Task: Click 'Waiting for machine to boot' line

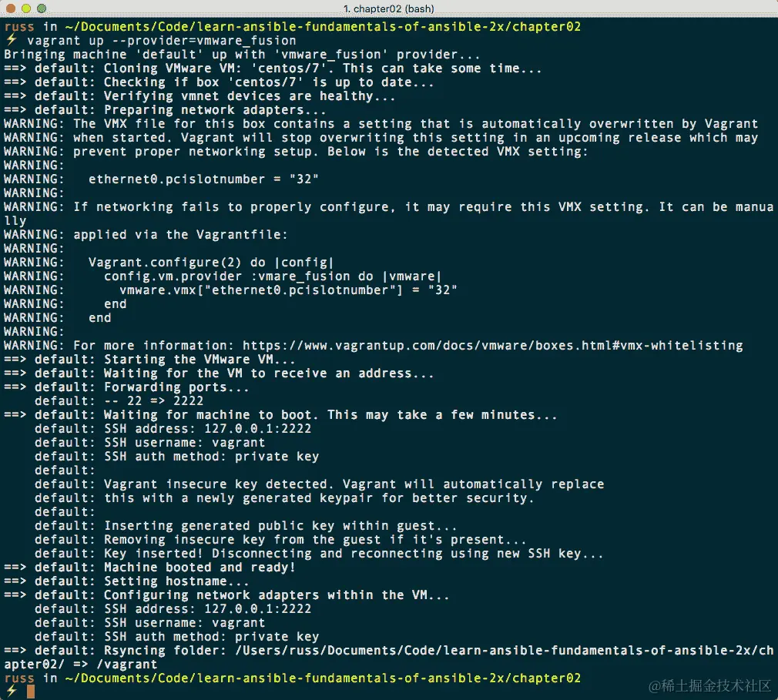Action: point(280,415)
